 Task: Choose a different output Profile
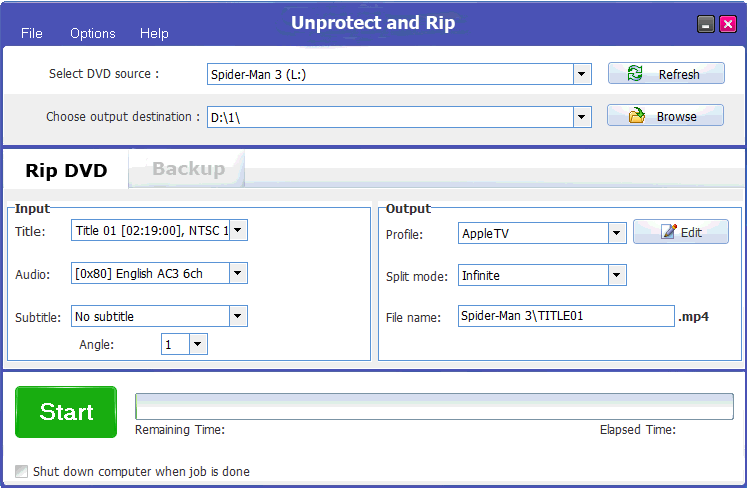click(617, 233)
